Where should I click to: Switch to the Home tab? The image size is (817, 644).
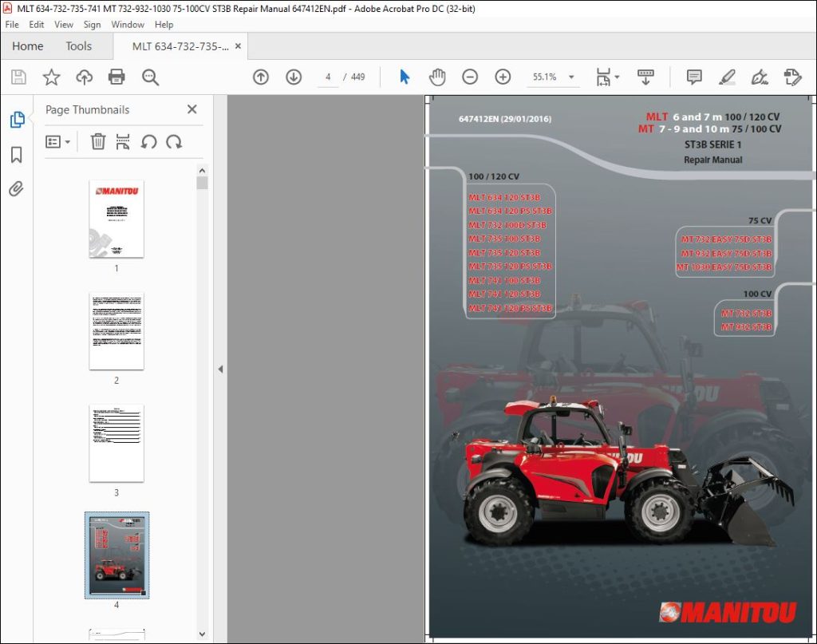click(28, 46)
